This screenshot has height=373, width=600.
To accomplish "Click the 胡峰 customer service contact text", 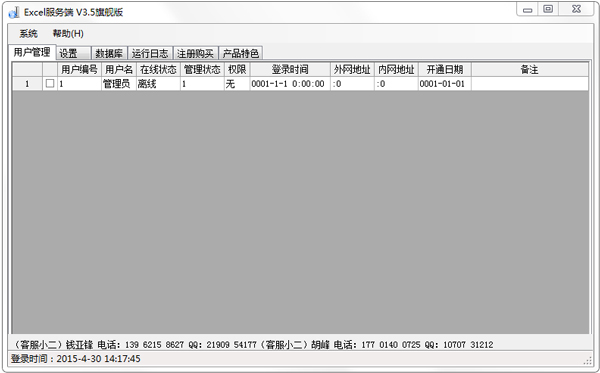I will [376, 345].
